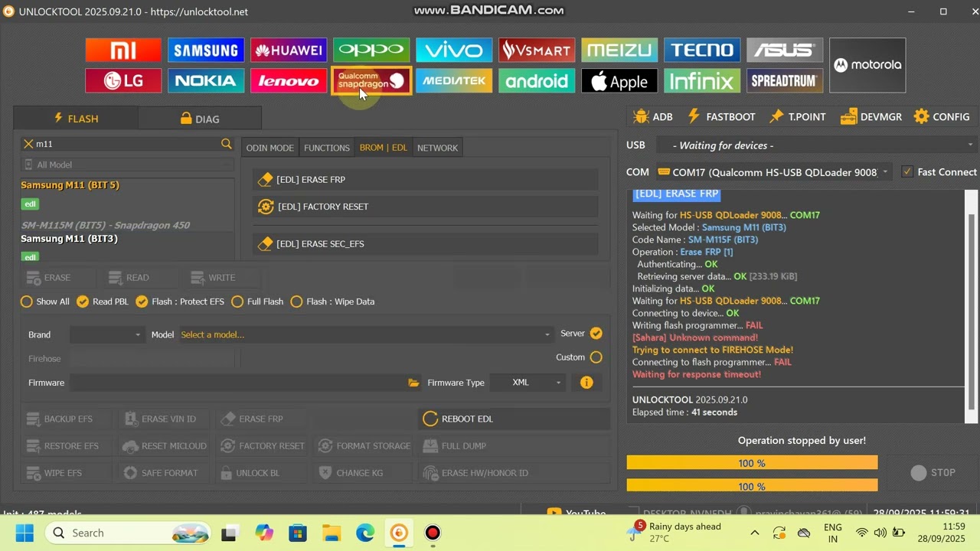The image size is (980, 551).
Task: Run [EDL] ERASE SEC_EFS
Action: [426, 244]
